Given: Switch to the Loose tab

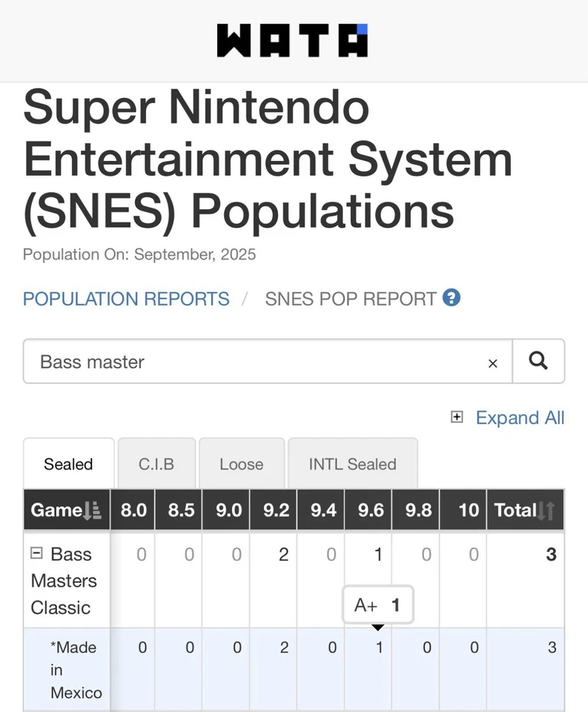Looking at the screenshot, I should [x=241, y=464].
